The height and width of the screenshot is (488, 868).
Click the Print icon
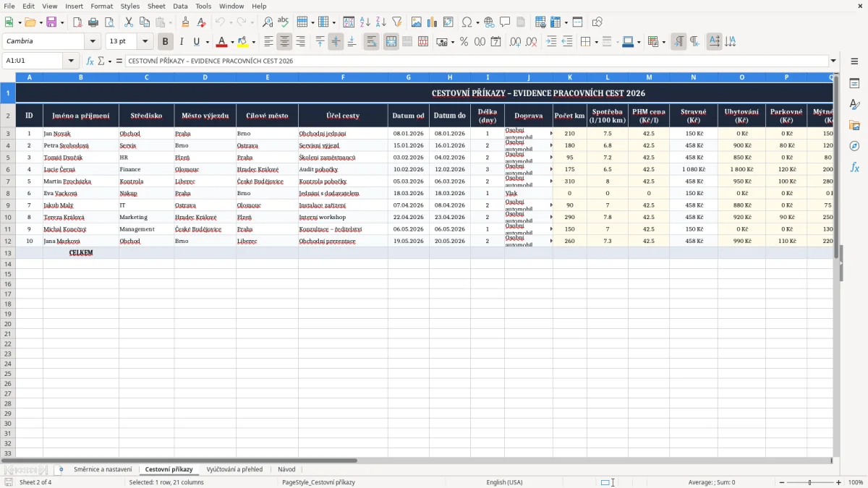coord(93,22)
